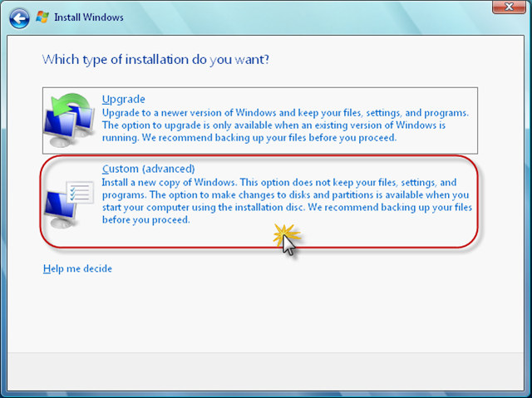Go back using the blue arrow button
The height and width of the screenshot is (398, 532).
point(19,18)
